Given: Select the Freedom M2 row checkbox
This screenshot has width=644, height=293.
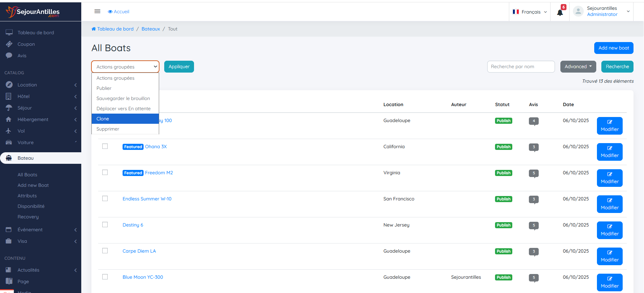Looking at the screenshot, I should [105, 172].
